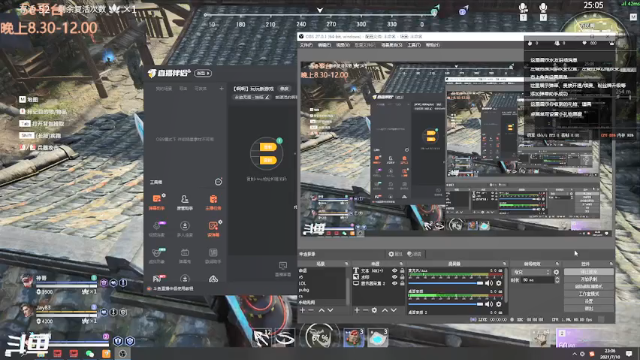This screenshot has height=360, width=640.
Task: Remove selected scene with minus icon
Action: [311, 310]
